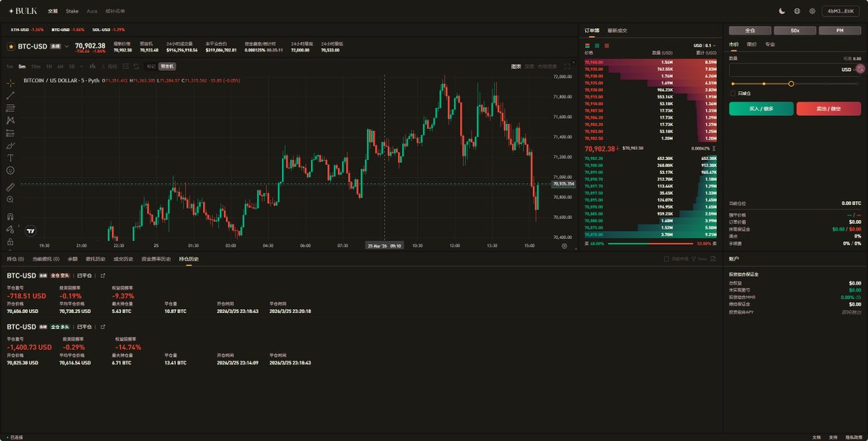Show bids-only green order book icon
Viewport: 868px width, 441px height.
(597, 45)
